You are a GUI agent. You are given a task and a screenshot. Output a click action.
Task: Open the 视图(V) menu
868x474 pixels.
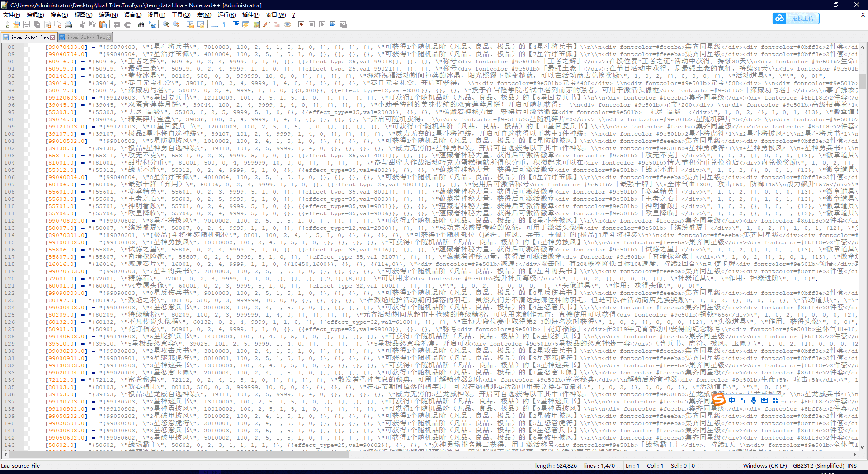[83, 15]
